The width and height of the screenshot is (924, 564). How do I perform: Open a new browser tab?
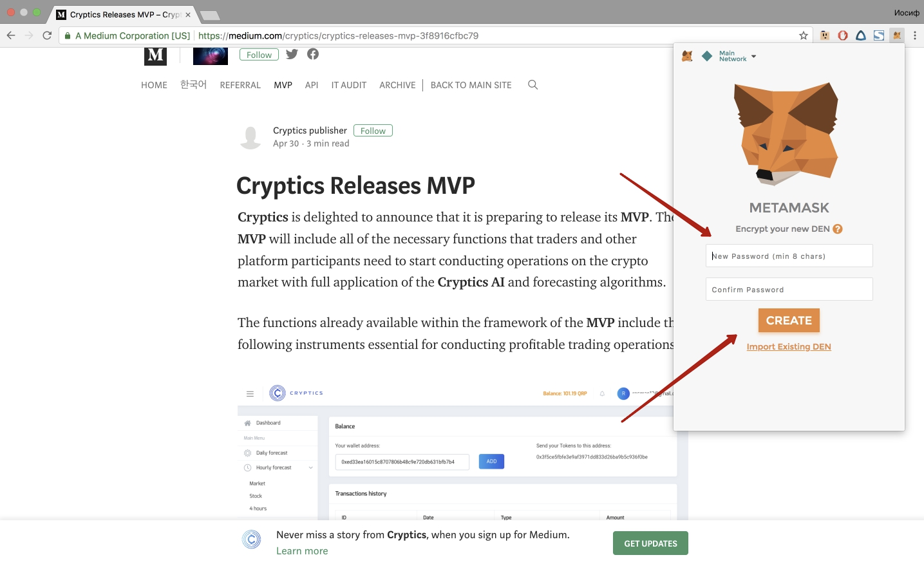tap(210, 15)
